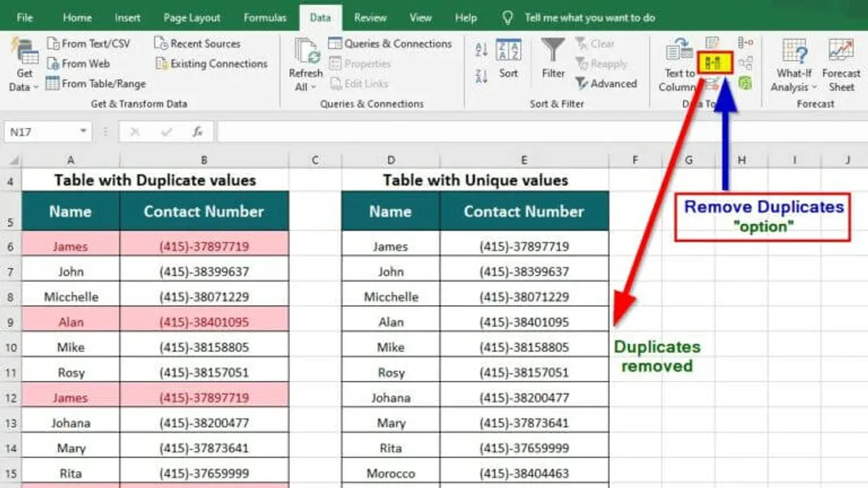Switch to the Review tab
The height and width of the screenshot is (488, 868).
[370, 17]
